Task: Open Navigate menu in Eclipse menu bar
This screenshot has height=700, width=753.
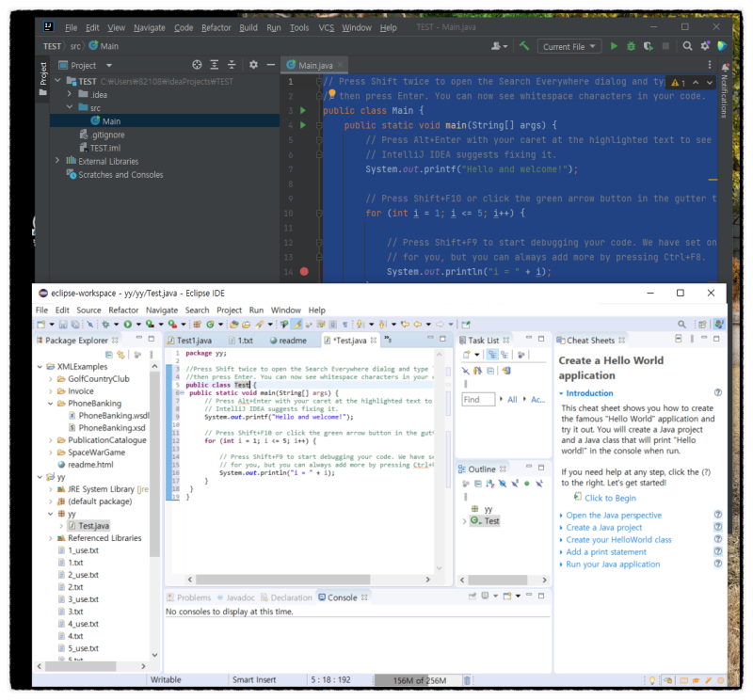Action: pyautogui.click(x=162, y=310)
